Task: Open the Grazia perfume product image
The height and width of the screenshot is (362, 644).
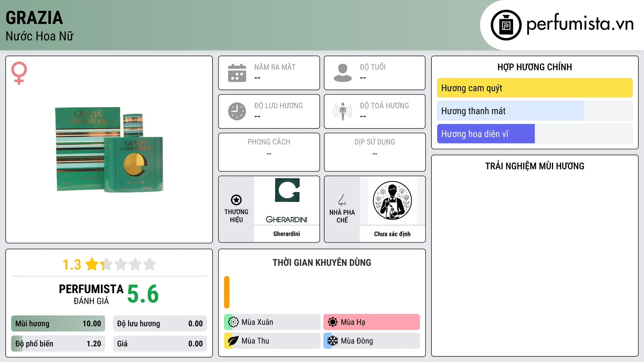Action: (x=109, y=150)
